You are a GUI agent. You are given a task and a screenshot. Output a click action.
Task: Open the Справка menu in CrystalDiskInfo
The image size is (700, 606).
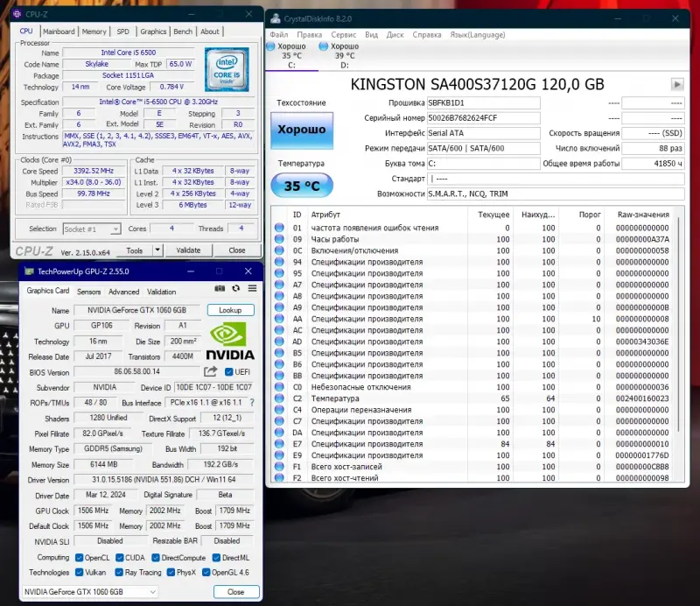427,34
